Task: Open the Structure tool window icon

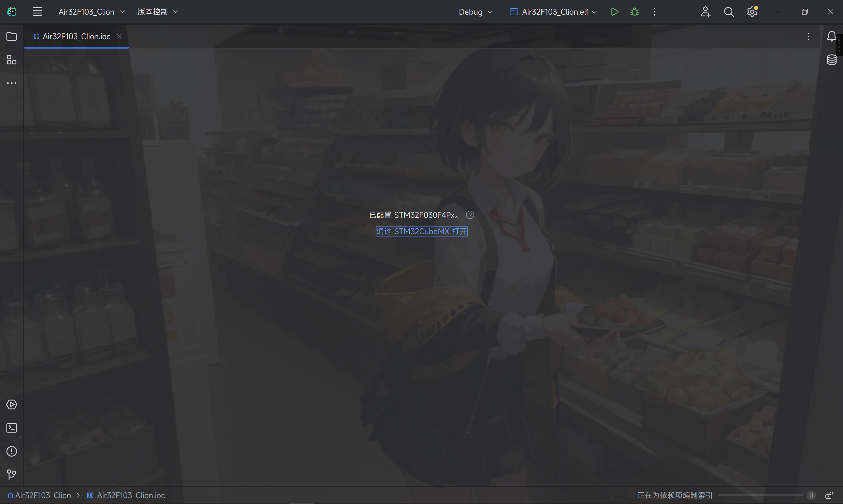Action: tap(11, 60)
